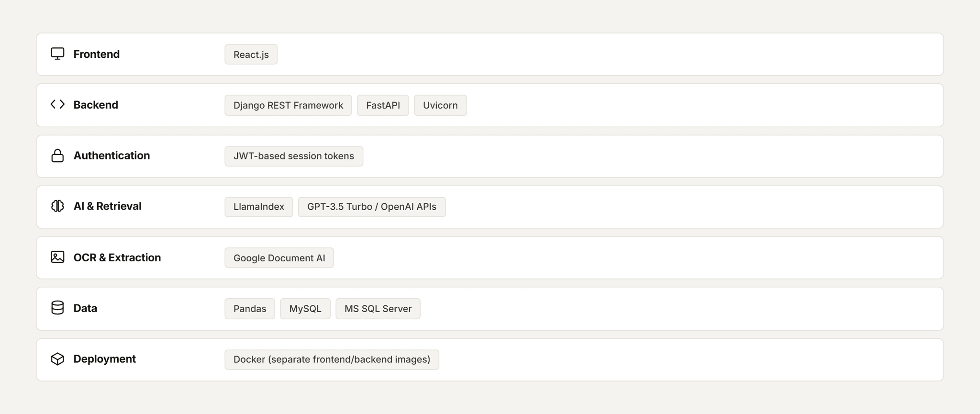
Task: Click the lock icon beside Authentication
Action: (x=57, y=156)
